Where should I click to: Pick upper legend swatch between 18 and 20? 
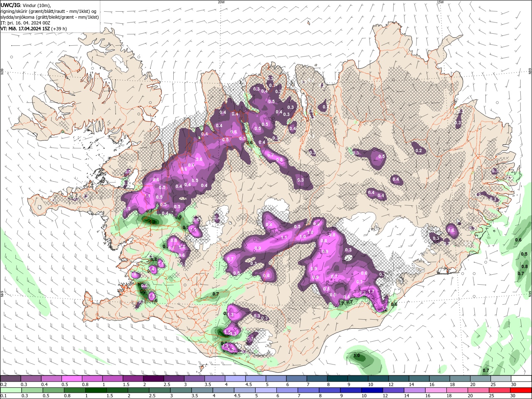[x=459, y=379]
